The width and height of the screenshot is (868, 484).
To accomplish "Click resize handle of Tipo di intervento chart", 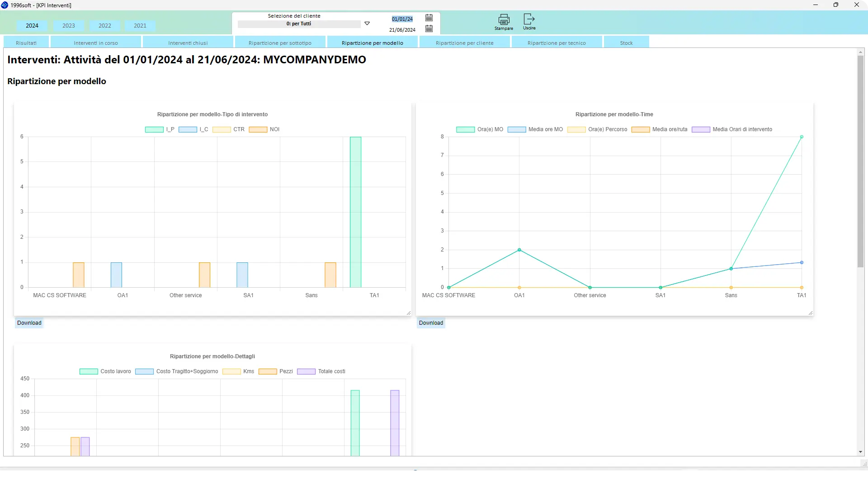I will click(x=408, y=313).
